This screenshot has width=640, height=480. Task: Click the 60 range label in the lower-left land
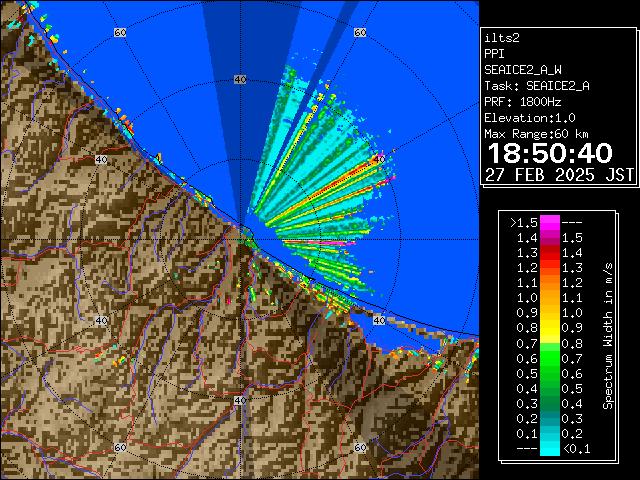[x=120, y=447]
